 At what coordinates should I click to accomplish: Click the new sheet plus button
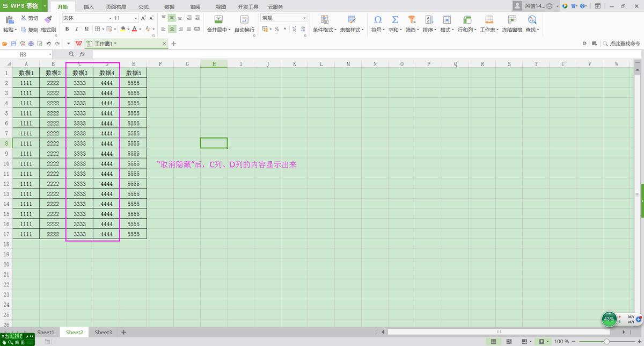pos(123,332)
